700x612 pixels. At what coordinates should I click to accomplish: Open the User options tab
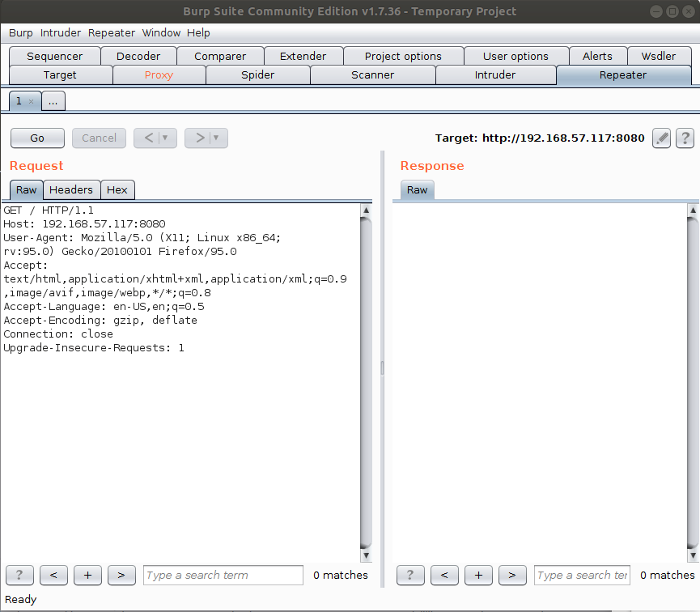(515, 57)
